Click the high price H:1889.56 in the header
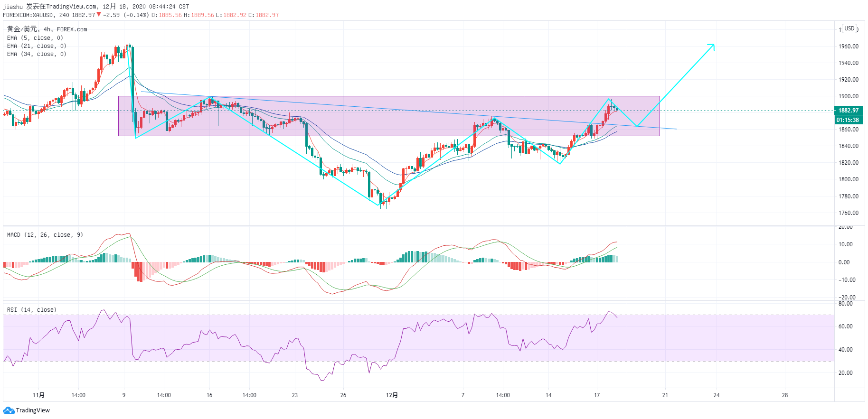Screen dimensions: 868x419 [x=199, y=15]
